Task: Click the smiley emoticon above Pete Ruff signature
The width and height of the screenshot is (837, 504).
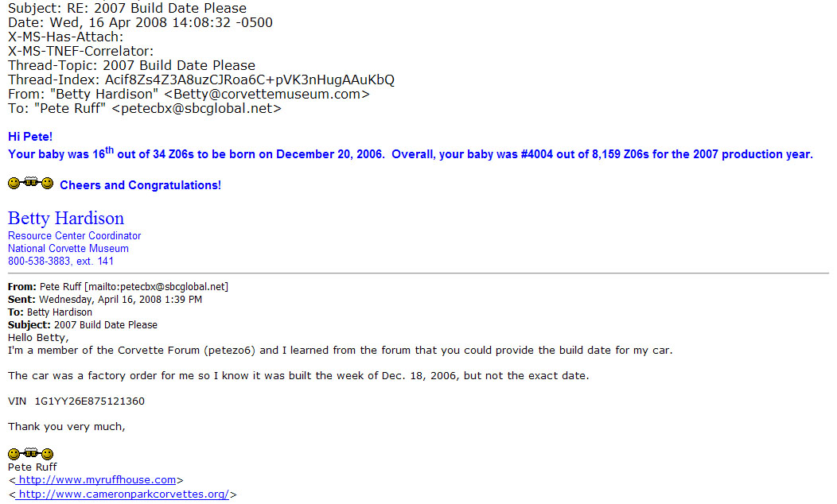Action: pos(31,454)
